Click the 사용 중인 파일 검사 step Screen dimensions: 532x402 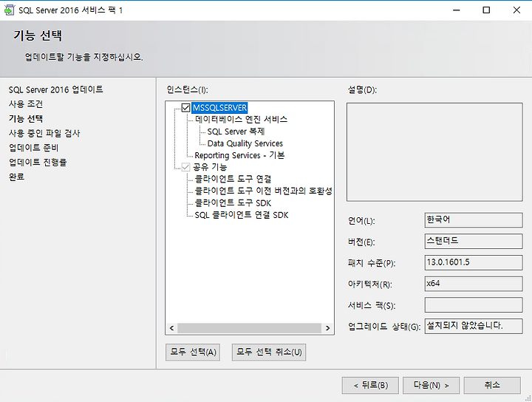click(44, 133)
